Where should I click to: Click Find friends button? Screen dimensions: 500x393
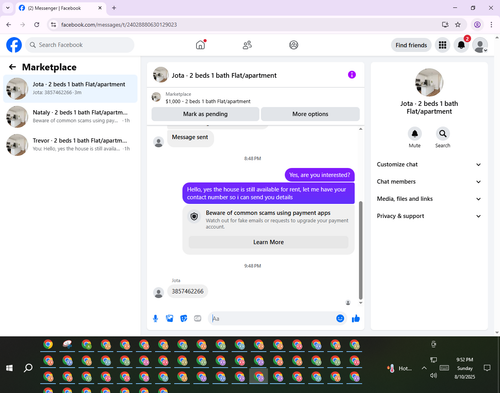(411, 45)
